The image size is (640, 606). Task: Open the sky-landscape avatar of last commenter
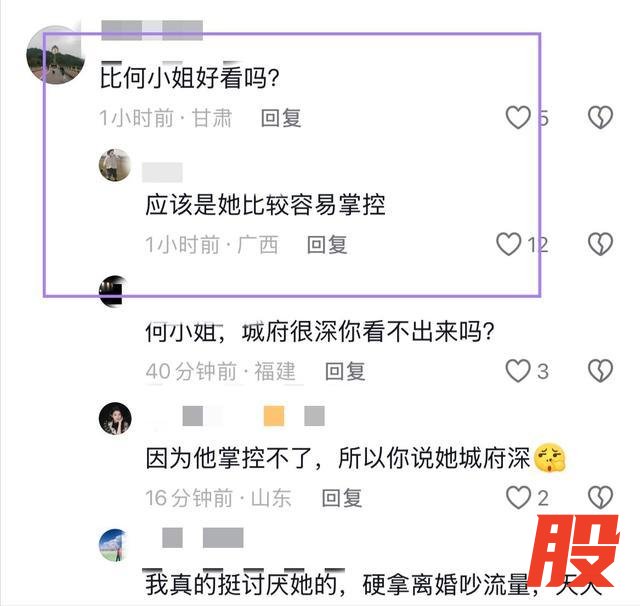pos(114,545)
